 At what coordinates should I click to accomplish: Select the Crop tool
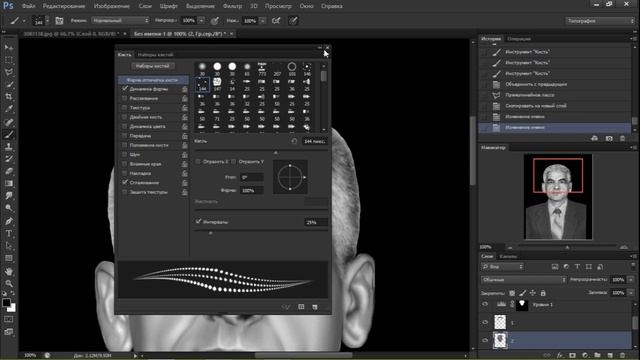tap(9, 97)
